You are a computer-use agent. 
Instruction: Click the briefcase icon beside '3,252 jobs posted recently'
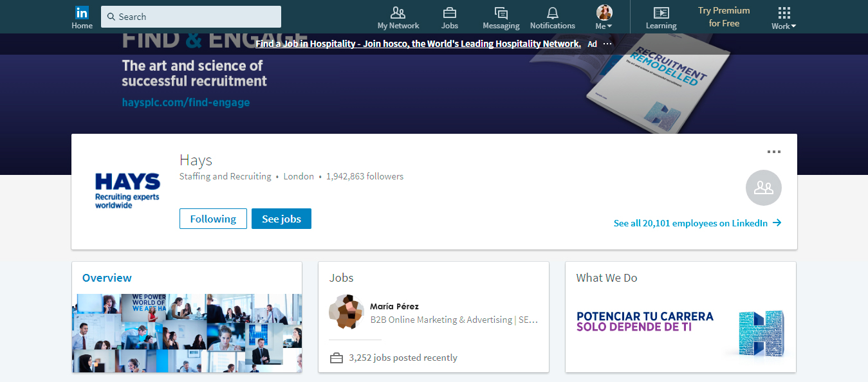[337, 357]
